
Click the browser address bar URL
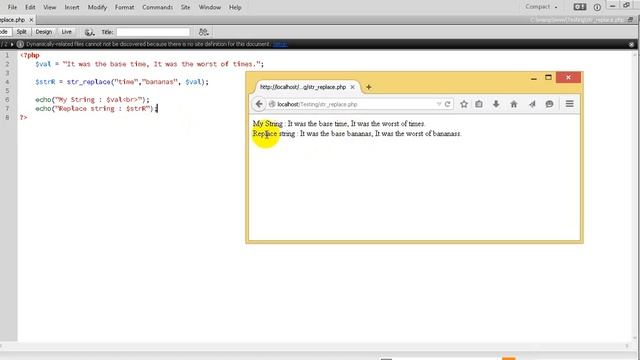point(317,104)
